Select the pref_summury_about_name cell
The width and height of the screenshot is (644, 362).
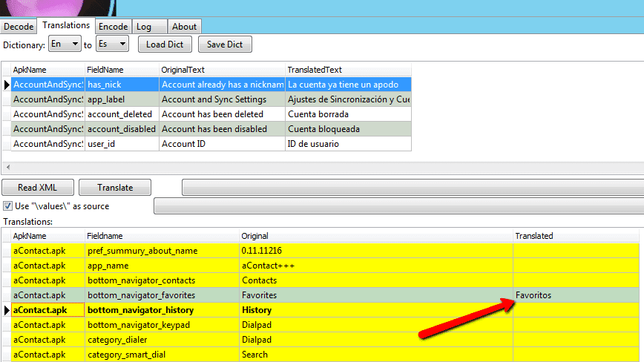[162, 251]
